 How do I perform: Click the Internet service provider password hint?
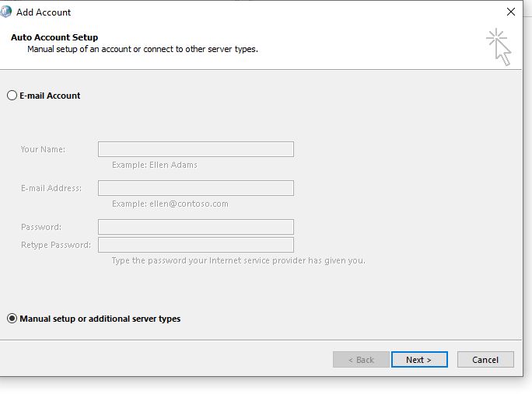(239, 260)
